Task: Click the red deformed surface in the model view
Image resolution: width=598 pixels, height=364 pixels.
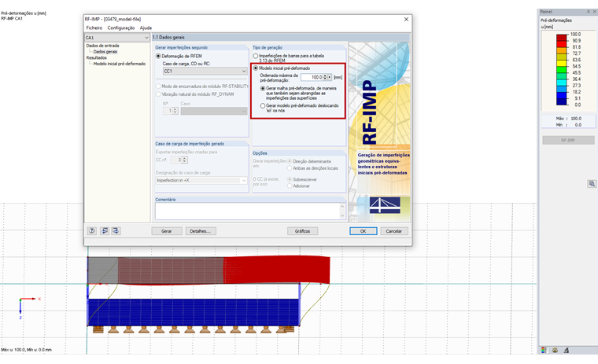Action: point(276,270)
